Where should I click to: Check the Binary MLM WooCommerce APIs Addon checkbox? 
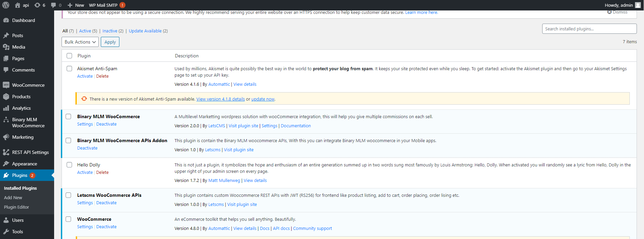pyautogui.click(x=68, y=140)
